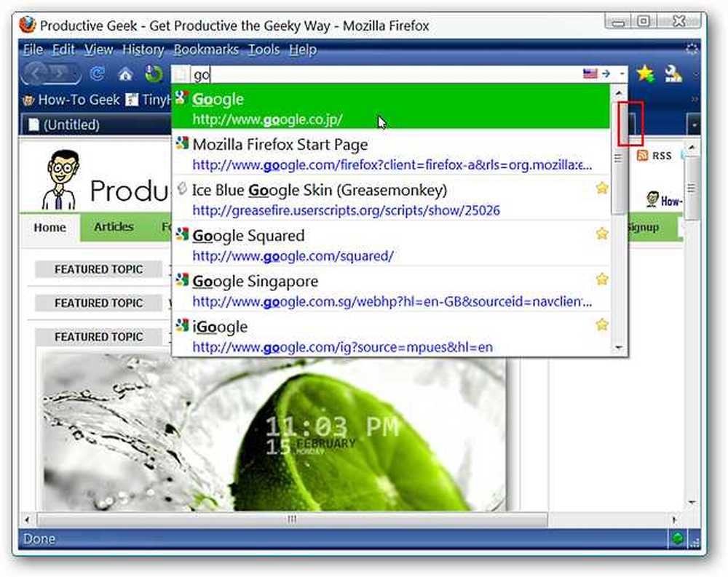This screenshot has height=577, width=728.
Task: Open the tab list dropdown arrow
Action: pyautogui.click(x=694, y=124)
